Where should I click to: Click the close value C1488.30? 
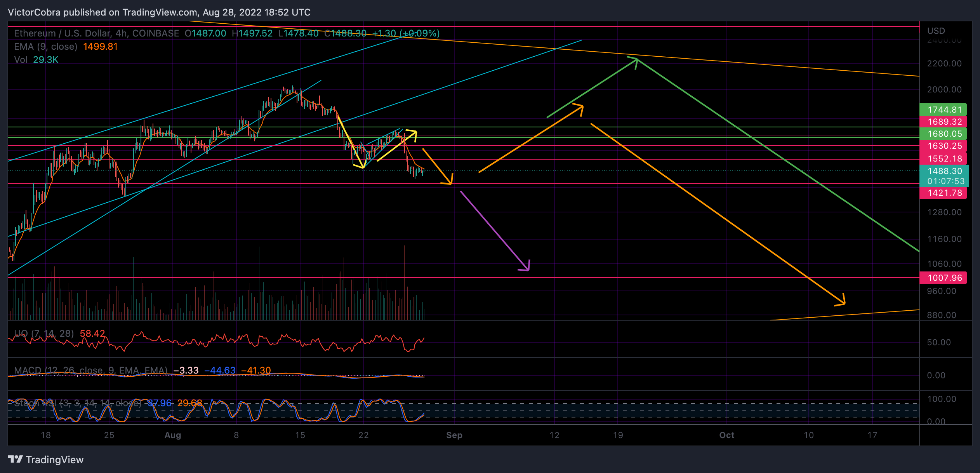tap(345, 33)
